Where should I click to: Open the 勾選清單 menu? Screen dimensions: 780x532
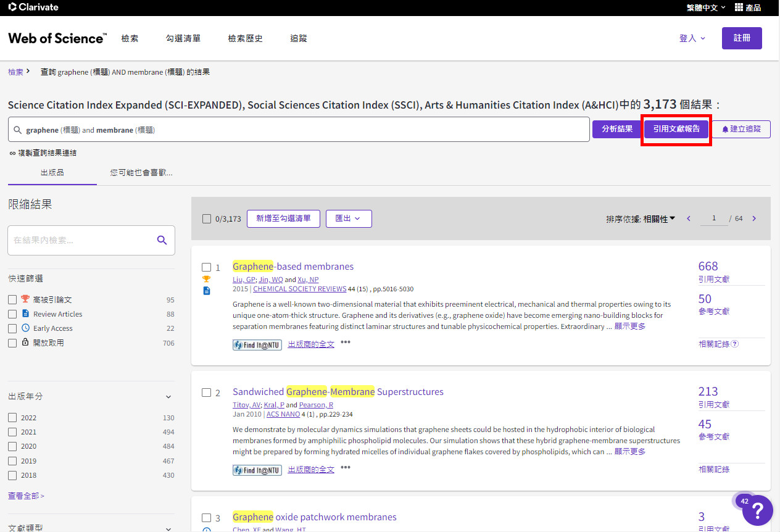pyautogui.click(x=183, y=38)
